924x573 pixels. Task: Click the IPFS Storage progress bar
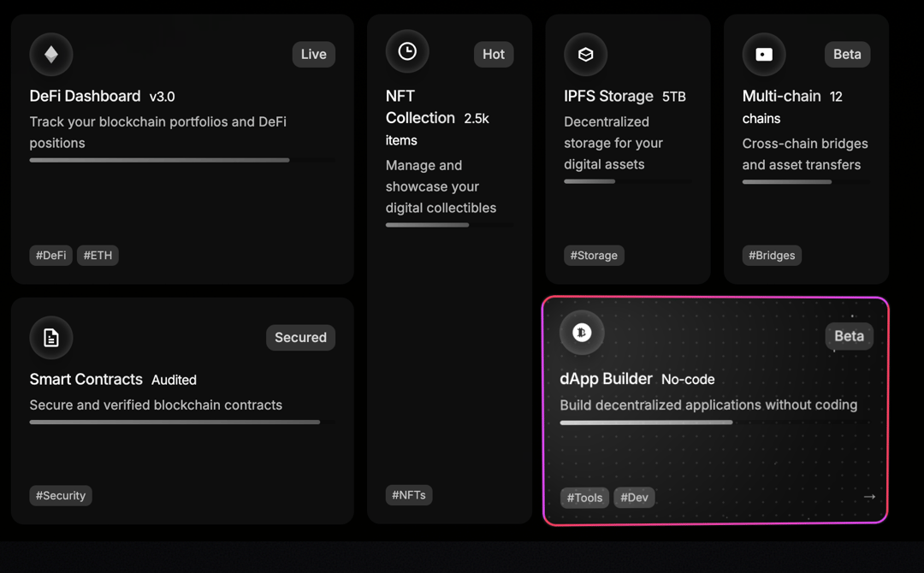628,181
